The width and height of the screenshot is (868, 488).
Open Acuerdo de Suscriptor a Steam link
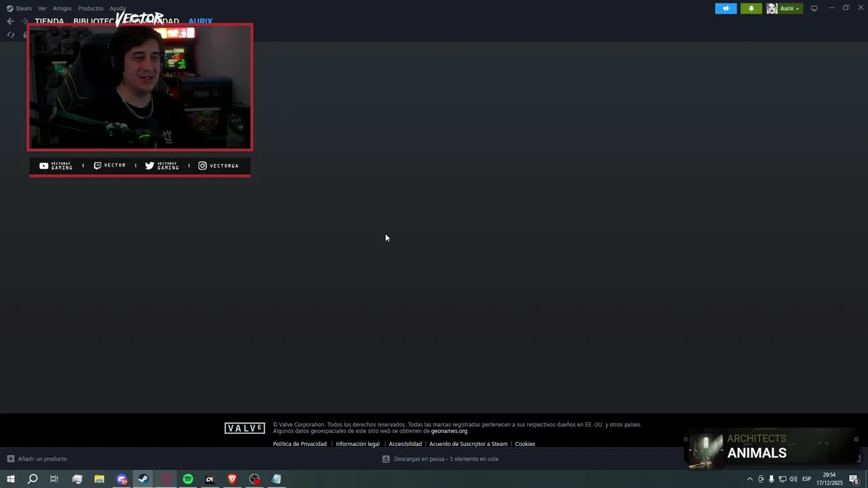468,444
